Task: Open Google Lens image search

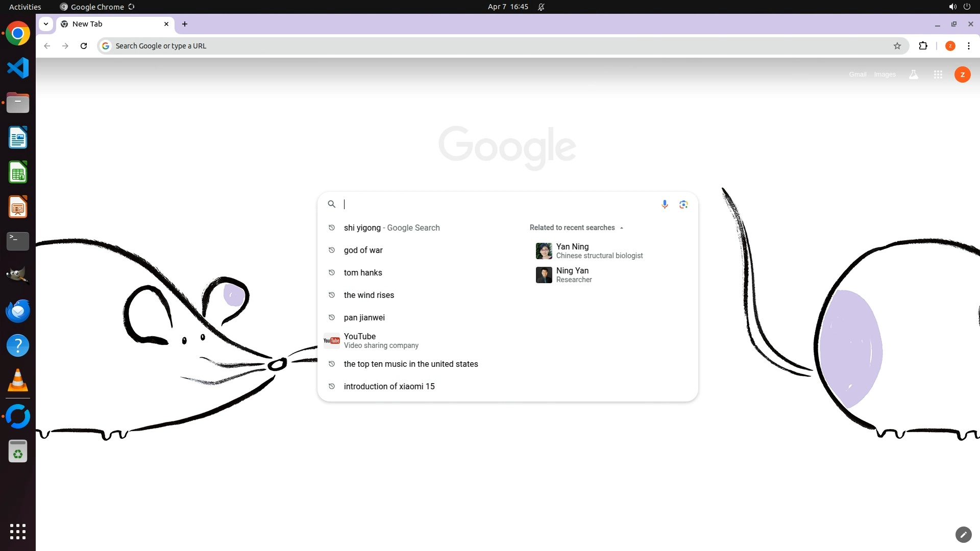Action: (x=683, y=204)
